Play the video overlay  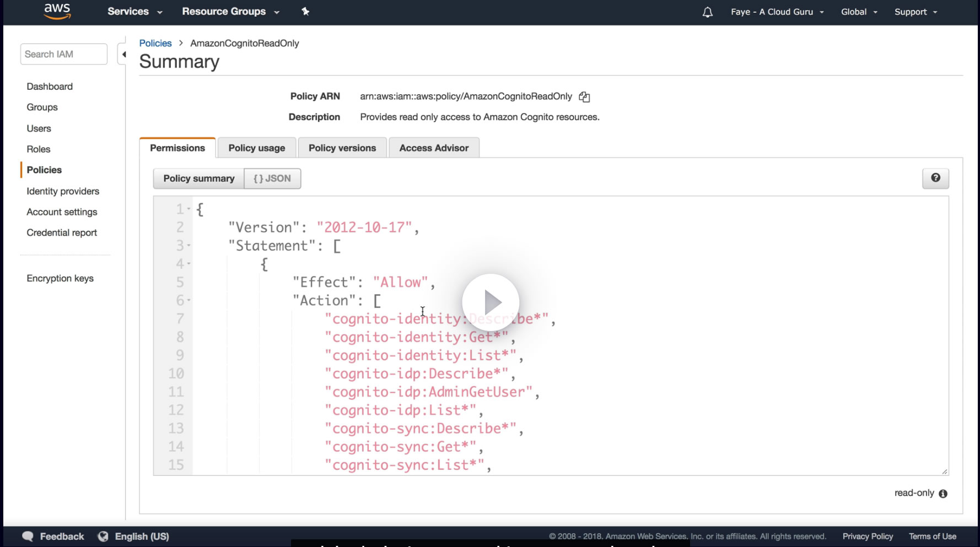pos(491,302)
